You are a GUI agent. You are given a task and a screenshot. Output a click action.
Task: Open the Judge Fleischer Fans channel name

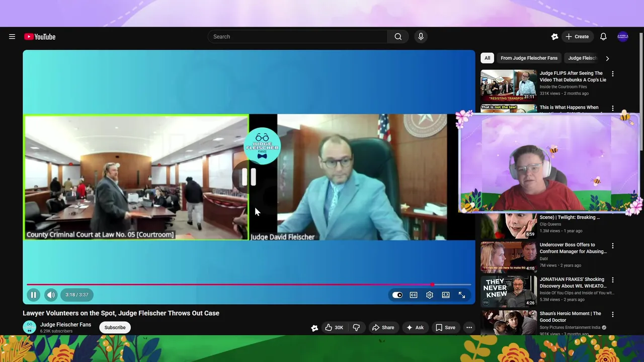pyautogui.click(x=65, y=325)
